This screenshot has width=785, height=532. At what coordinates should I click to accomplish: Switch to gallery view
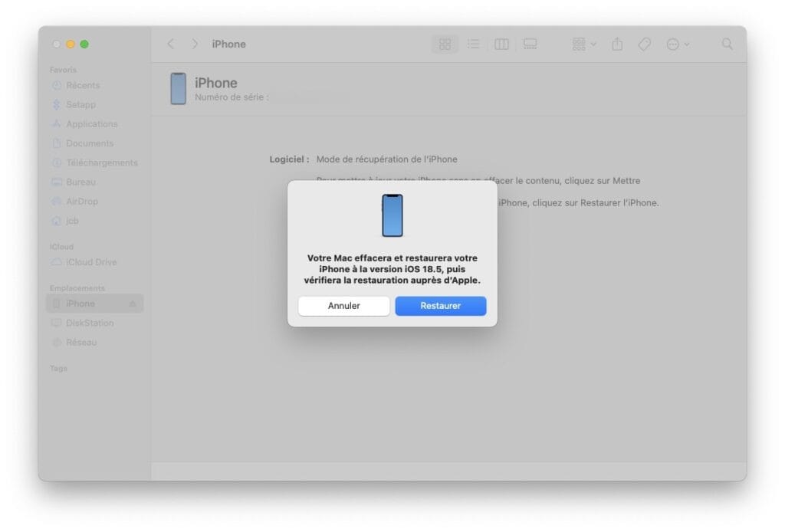(x=530, y=44)
